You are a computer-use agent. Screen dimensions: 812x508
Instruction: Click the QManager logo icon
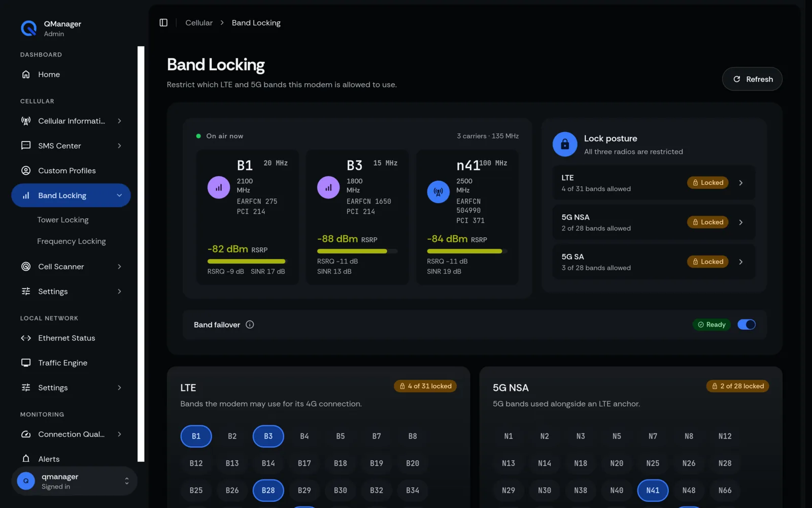(29, 28)
